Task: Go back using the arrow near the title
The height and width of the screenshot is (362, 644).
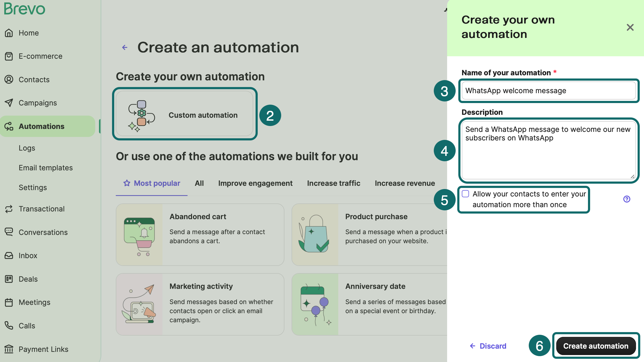Action: tap(125, 47)
